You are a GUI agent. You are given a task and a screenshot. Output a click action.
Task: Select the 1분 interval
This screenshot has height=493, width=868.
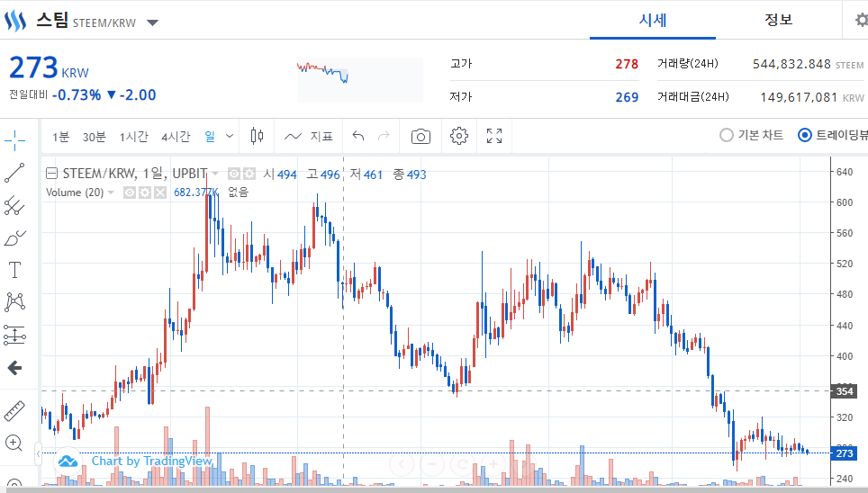click(61, 137)
